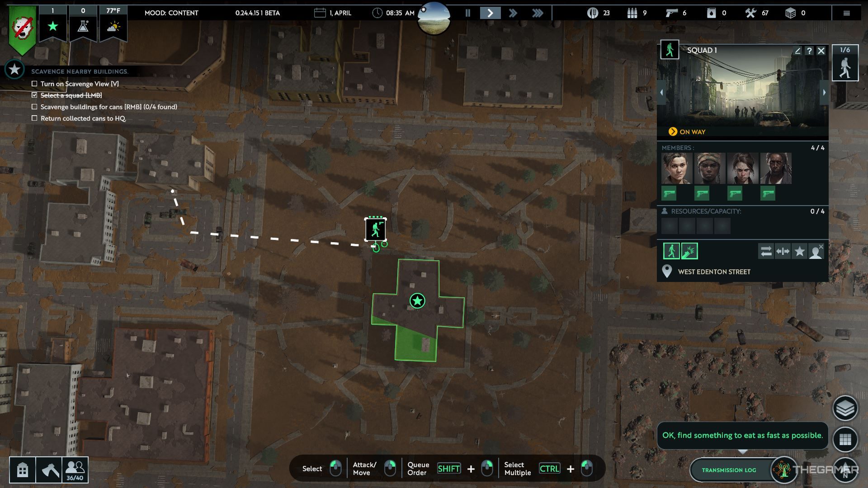Click the fast-forward speed control
The width and height of the screenshot is (868, 488).
(x=513, y=13)
